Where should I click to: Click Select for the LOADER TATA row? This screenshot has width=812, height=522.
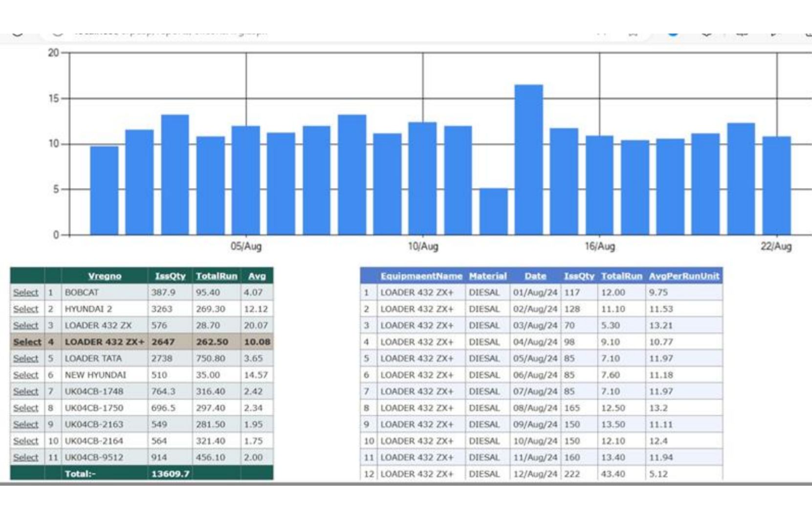pos(26,358)
